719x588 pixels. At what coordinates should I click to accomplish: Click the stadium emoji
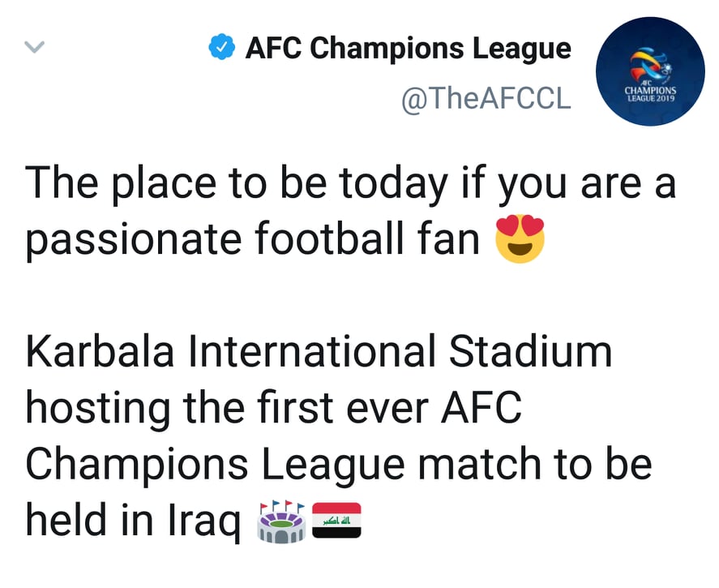coord(280,521)
